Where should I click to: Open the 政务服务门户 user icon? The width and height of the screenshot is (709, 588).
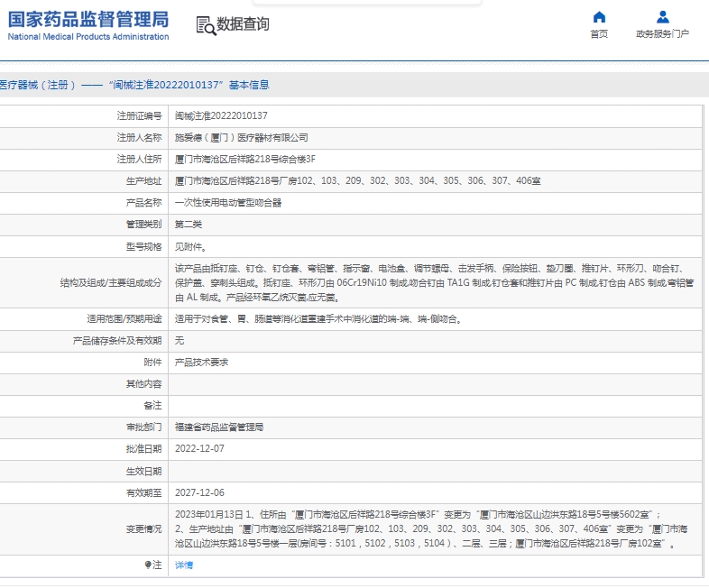(662, 17)
